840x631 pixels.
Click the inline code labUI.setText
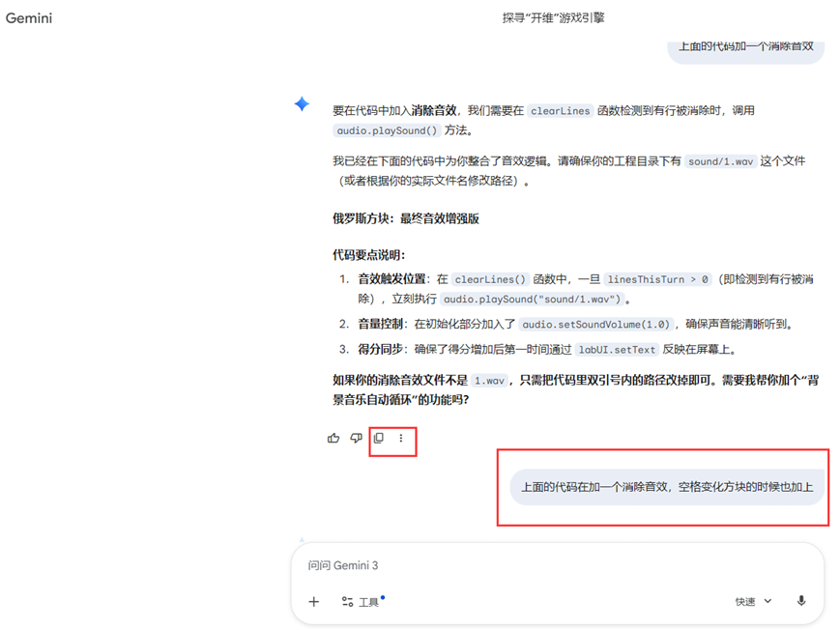click(617, 350)
